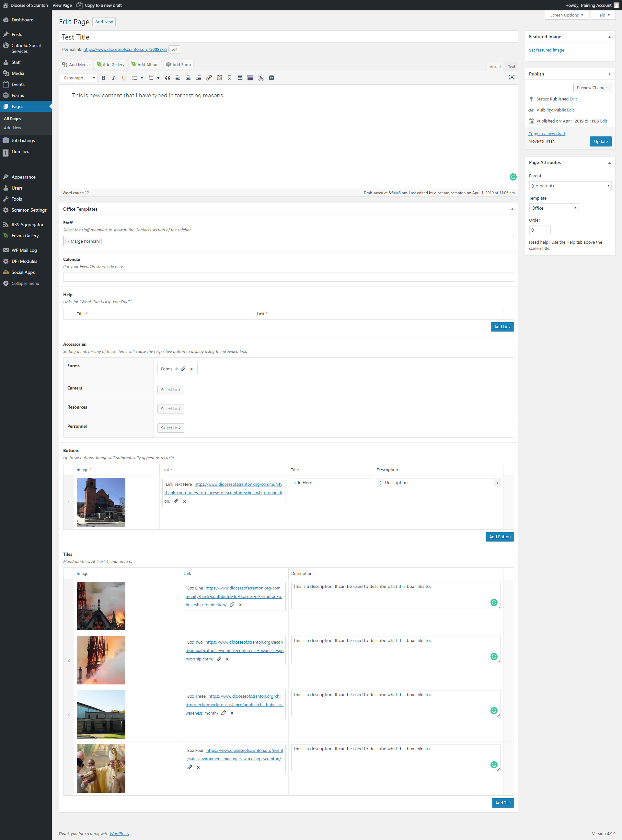Open the Template dropdown set to Office
The image size is (622, 840).
553,208
